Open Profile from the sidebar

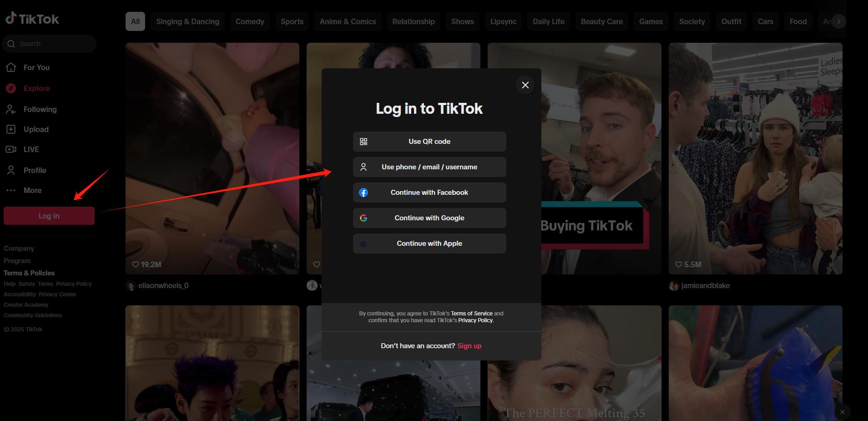[x=35, y=170]
